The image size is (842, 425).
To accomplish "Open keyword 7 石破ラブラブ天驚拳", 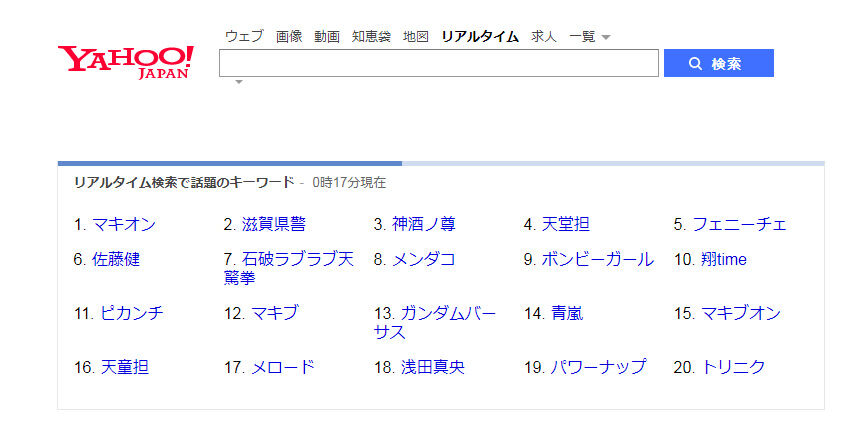I will (x=289, y=268).
